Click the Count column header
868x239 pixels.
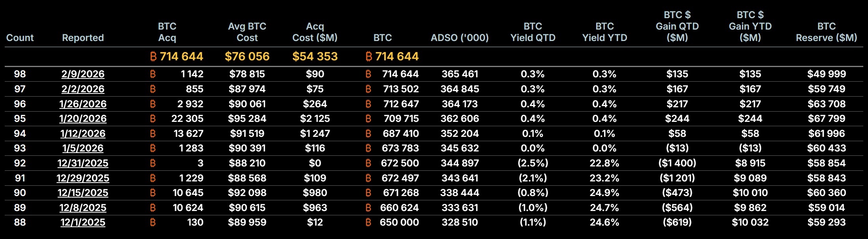click(x=20, y=38)
